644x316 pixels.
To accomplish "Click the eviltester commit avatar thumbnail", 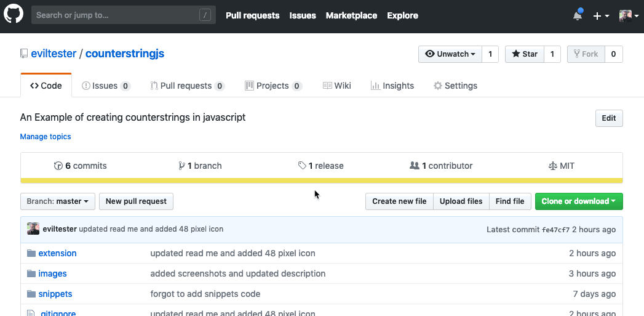I will point(33,229).
